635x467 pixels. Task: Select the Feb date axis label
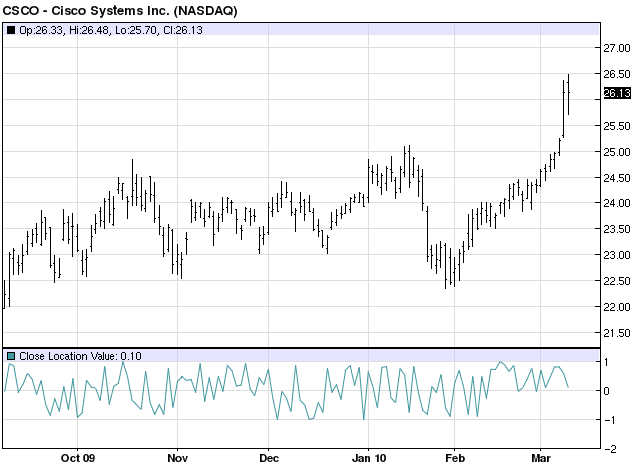(x=455, y=458)
